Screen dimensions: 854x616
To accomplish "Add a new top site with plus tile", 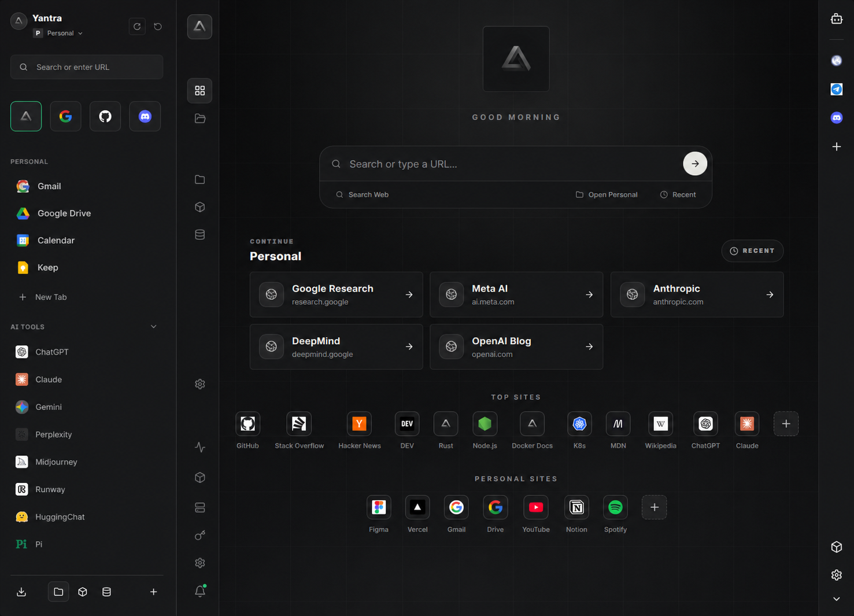I will pos(786,424).
